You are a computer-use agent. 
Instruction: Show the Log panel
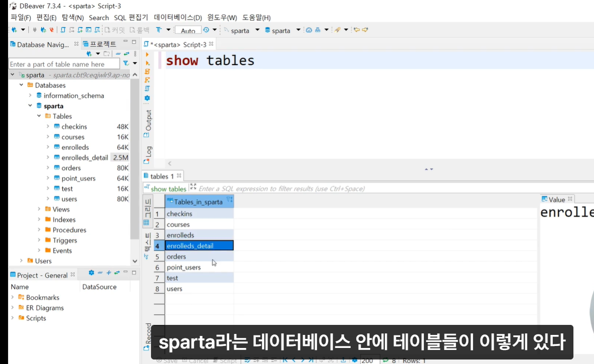(147, 154)
